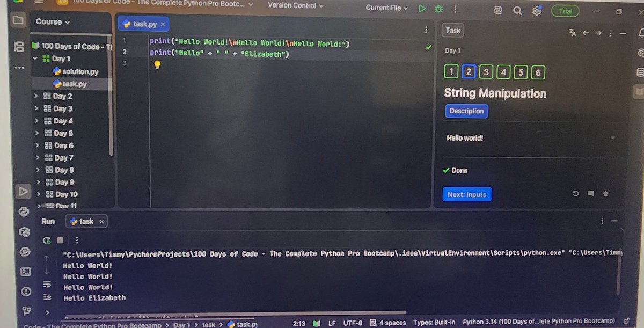Screen dimensions: 644x328
Task: Open more run actions next to debug icon
Action: tap(455, 9)
